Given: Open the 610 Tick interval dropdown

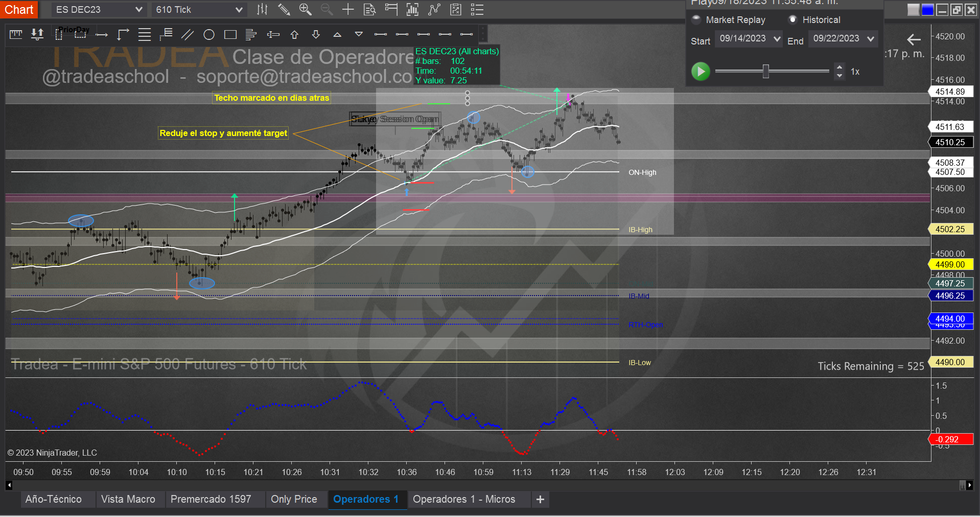Looking at the screenshot, I should click(199, 9).
